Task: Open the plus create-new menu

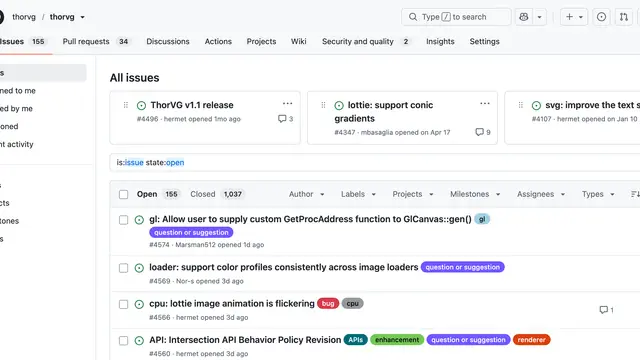Action: point(573,17)
